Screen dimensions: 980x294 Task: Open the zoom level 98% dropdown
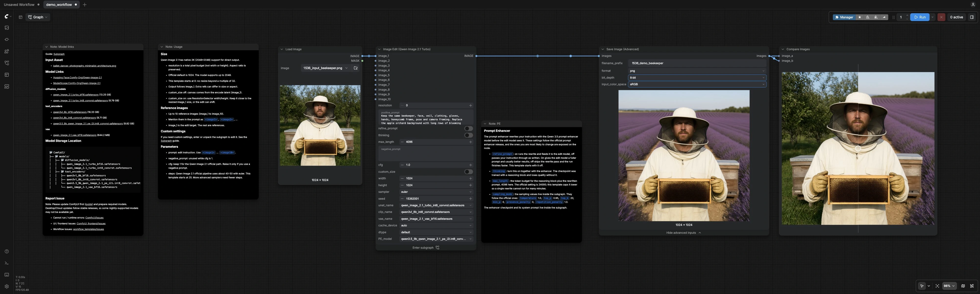pyautogui.click(x=949, y=286)
